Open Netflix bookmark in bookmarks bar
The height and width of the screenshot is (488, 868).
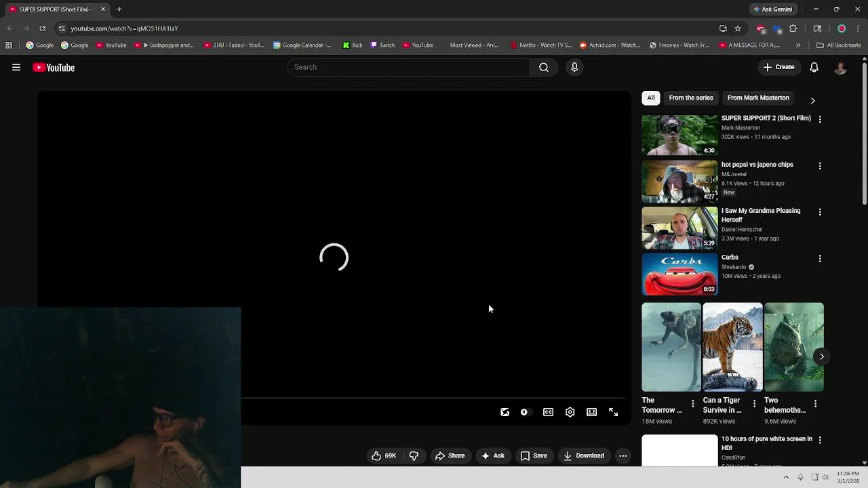coord(541,45)
